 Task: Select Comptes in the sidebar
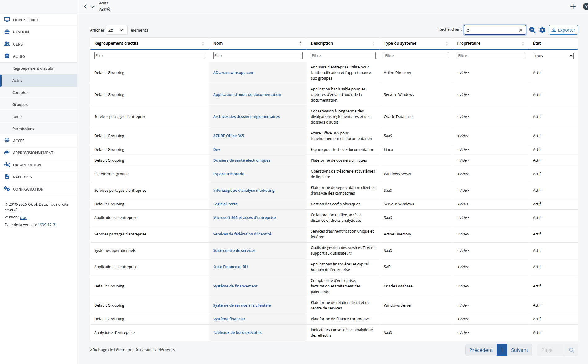(x=39, y=92)
